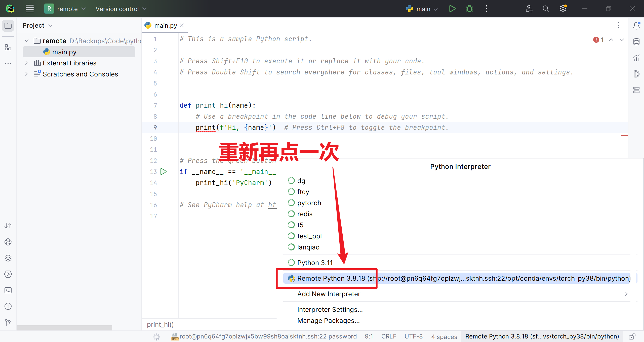This screenshot has height=342, width=644.
Task: Open SciView tool window
Action: coord(636,58)
